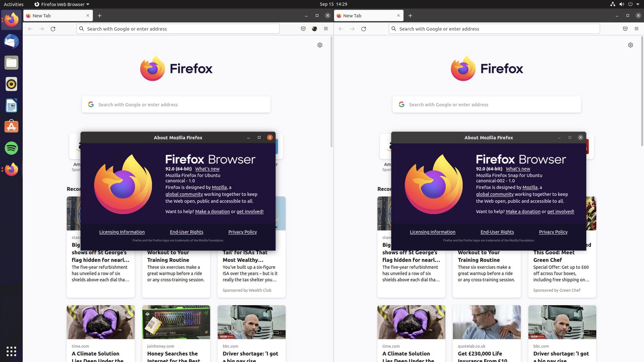Expand the system menu arrow in the top bar
This screenshot has width=644, height=362.
click(638, 4)
